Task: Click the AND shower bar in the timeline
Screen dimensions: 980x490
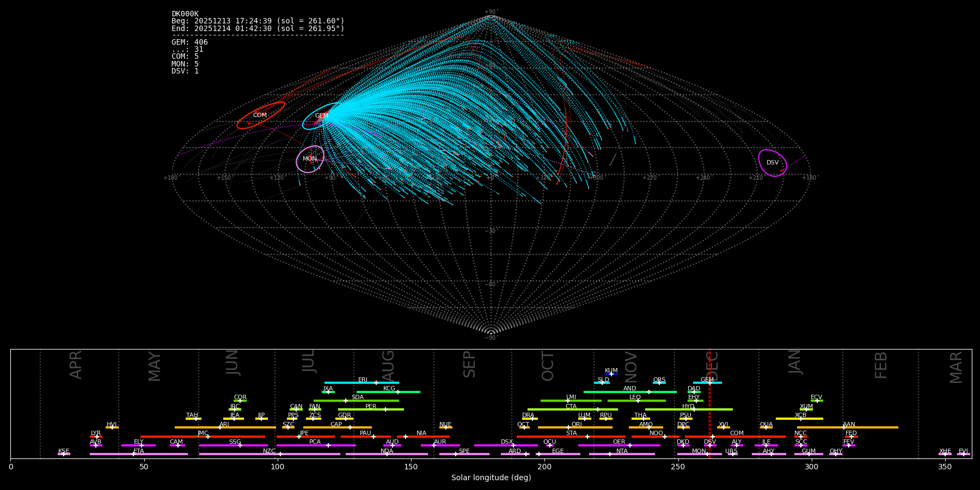Action: (x=630, y=392)
